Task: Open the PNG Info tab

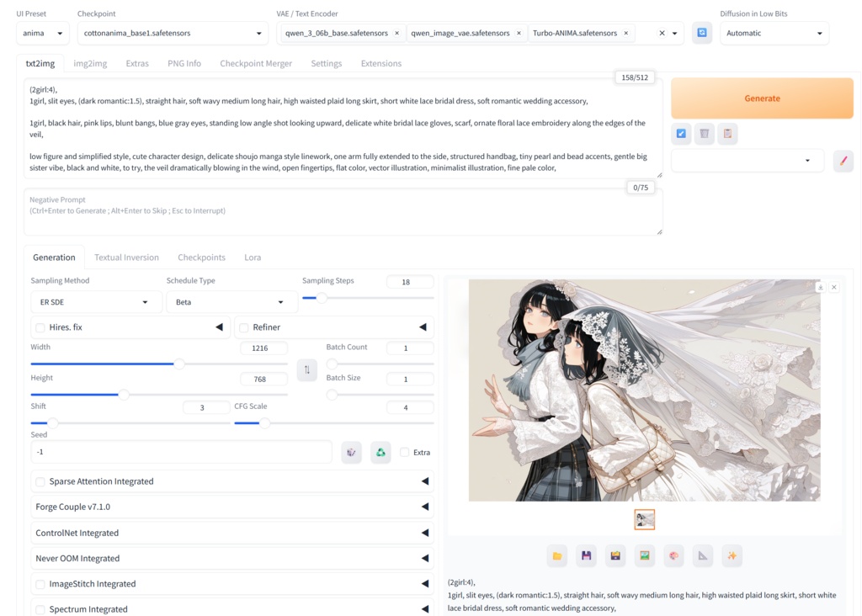Action: click(184, 63)
